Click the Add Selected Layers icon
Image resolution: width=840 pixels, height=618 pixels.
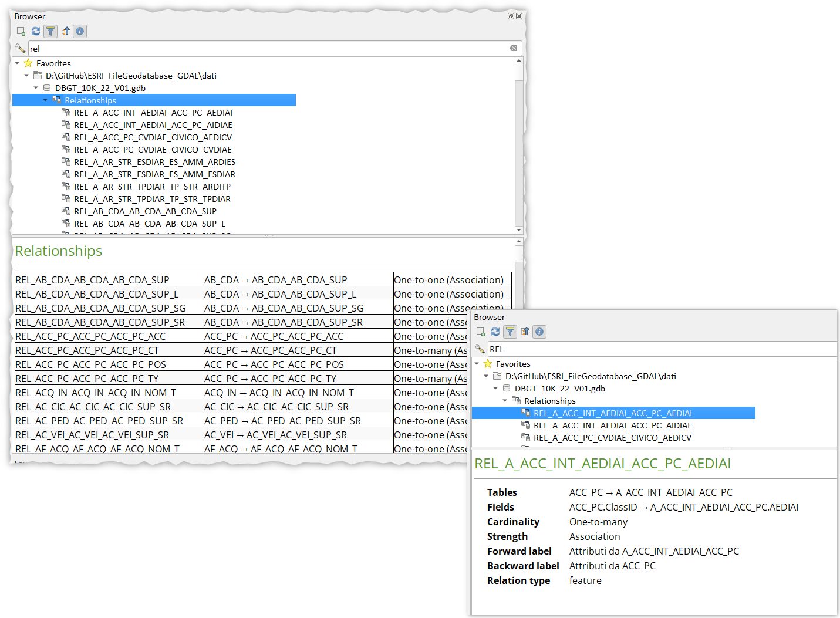click(x=21, y=31)
